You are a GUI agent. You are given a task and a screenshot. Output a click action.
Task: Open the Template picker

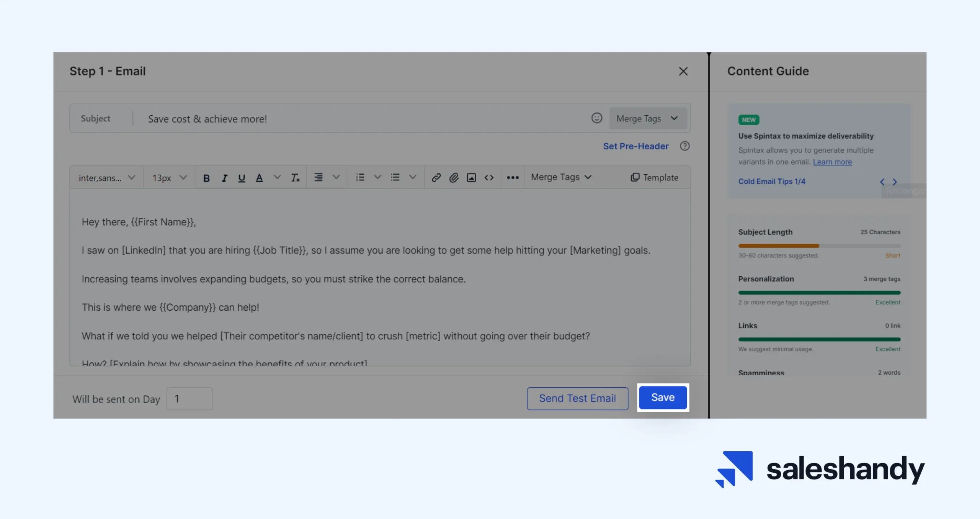[x=654, y=177]
